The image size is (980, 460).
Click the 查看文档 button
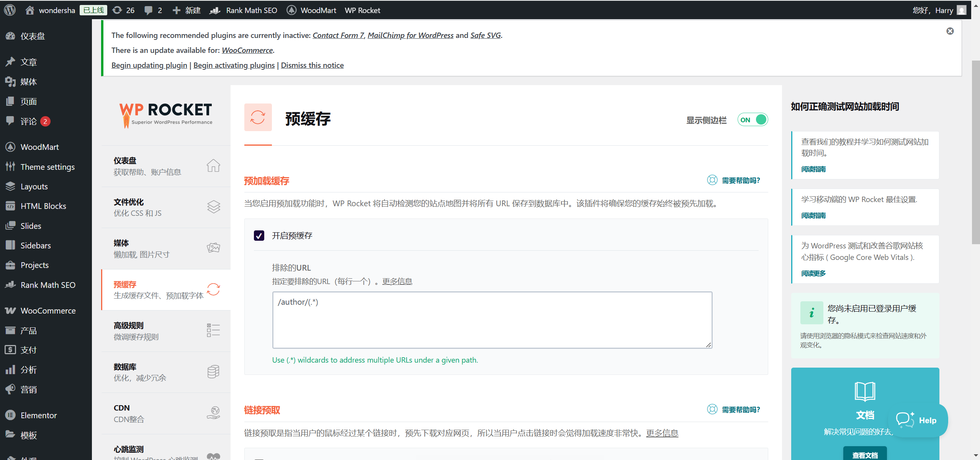pyautogui.click(x=865, y=455)
